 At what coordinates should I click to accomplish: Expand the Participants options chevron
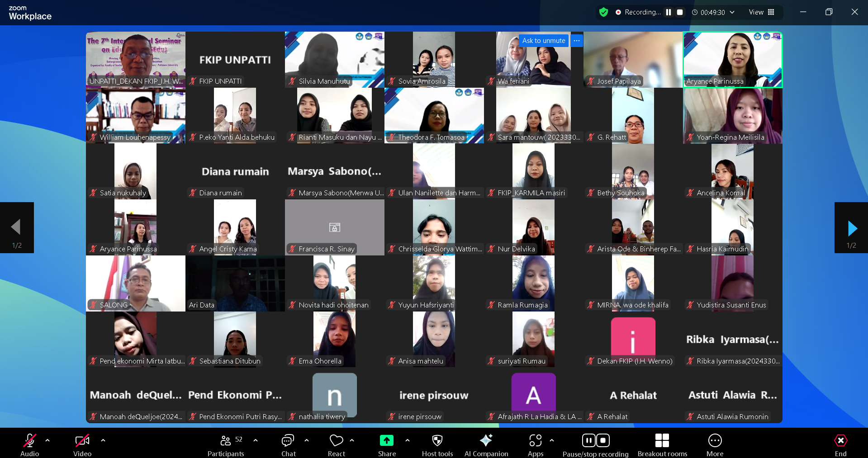[256, 440]
